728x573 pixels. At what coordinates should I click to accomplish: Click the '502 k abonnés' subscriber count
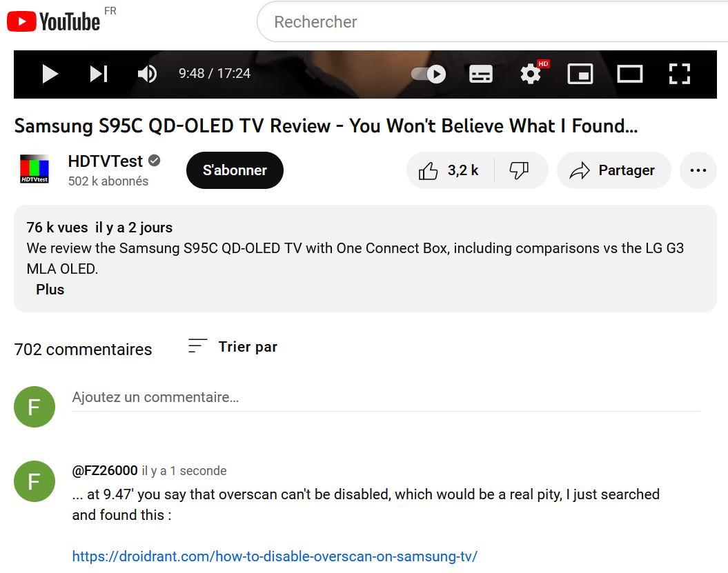point(108,181)
